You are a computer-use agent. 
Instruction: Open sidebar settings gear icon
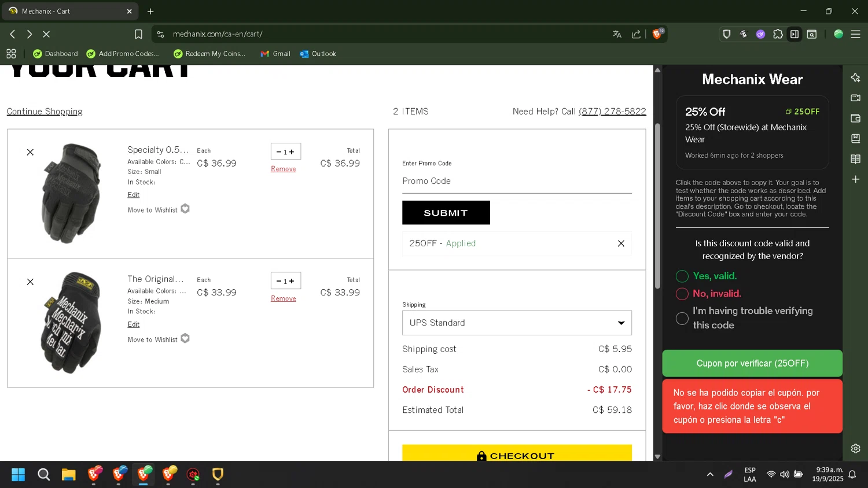855,448
